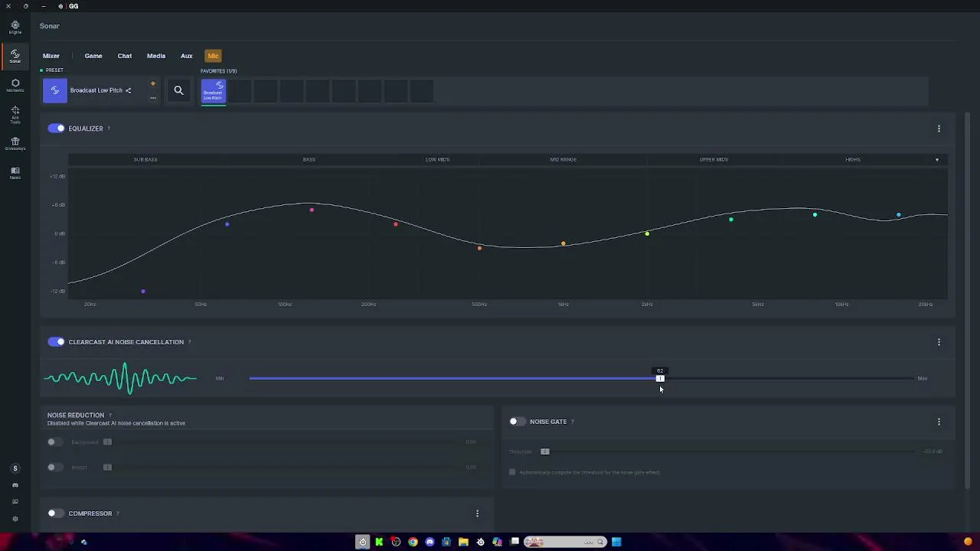Click the UPPER MIDS band header
980x551 pixels.
click(x=714, y=160)
